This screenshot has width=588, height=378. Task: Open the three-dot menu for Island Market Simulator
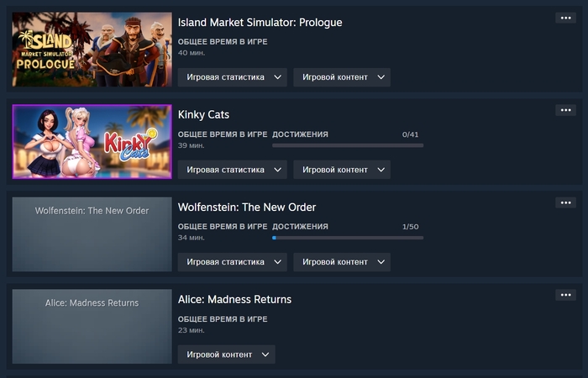[x=565, y=18]
